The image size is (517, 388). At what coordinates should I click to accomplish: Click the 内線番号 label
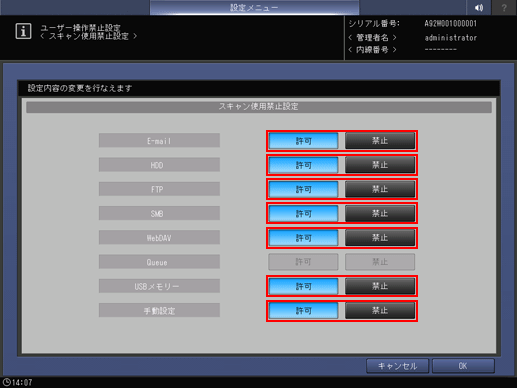(372, 50)
